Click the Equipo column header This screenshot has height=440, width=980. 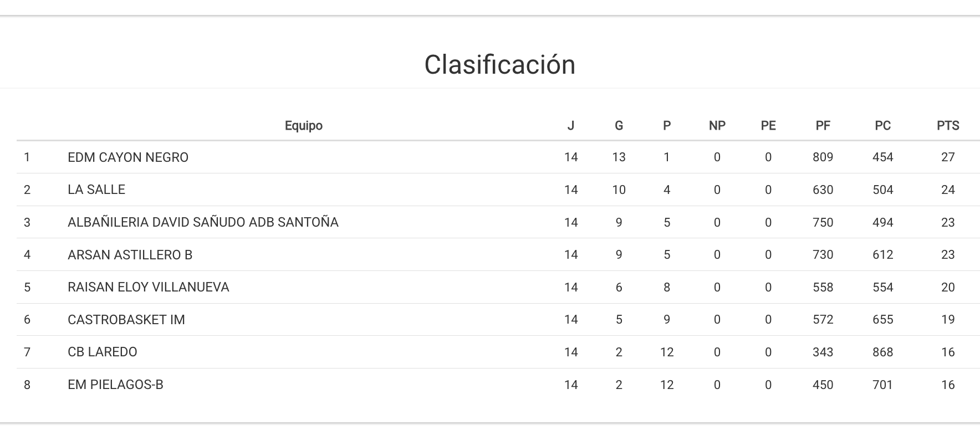tap(303, 126)
